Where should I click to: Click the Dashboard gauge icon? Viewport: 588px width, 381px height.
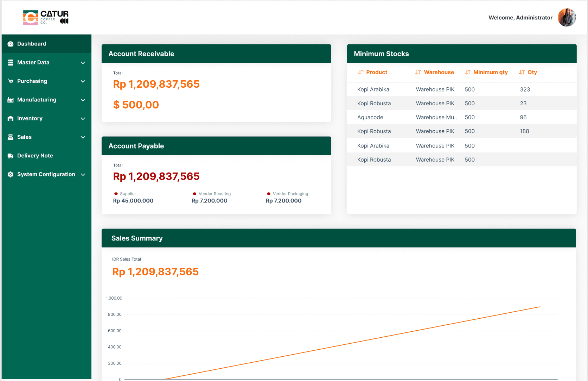coord(11,44)
